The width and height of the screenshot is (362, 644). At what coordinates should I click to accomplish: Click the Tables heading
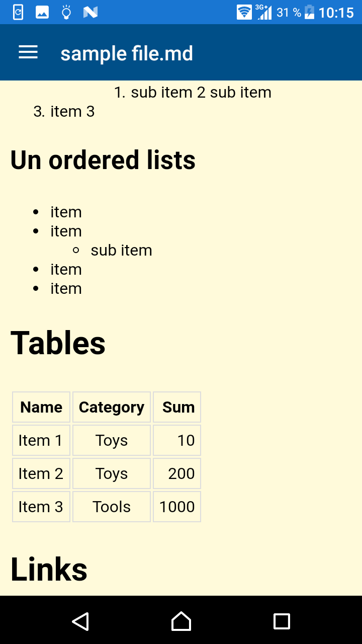coord(58,343)
